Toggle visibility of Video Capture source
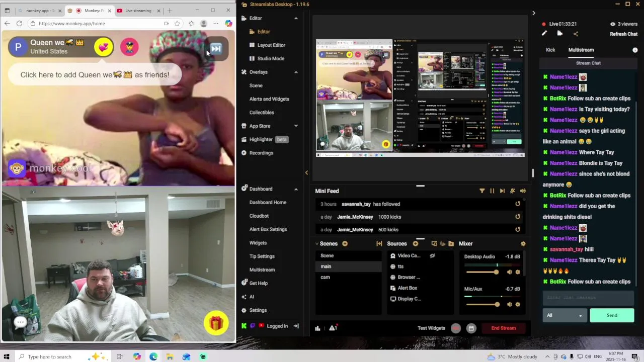644x362 pixels. click(x=432, y=256)
